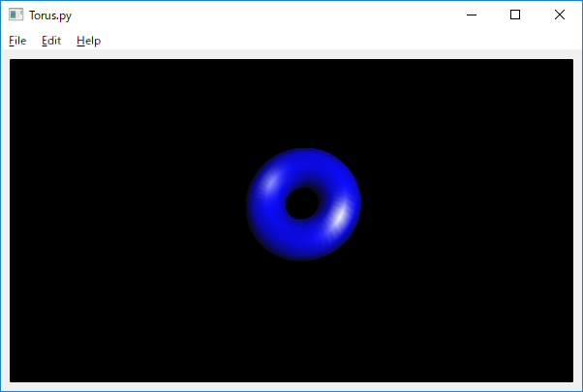Minimize the Torus.py window
This screenshot has height=392, width=583.
pos(472,15)
